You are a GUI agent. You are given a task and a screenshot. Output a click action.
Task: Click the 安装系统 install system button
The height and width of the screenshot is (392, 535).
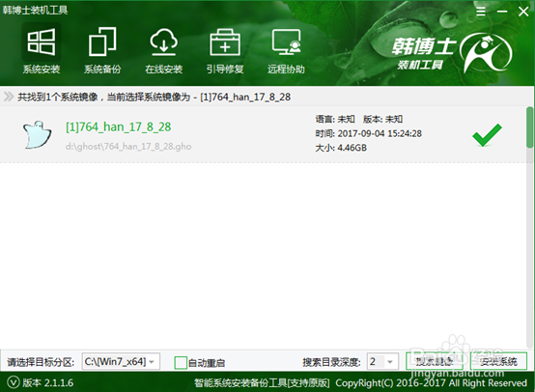pos(498,361)
